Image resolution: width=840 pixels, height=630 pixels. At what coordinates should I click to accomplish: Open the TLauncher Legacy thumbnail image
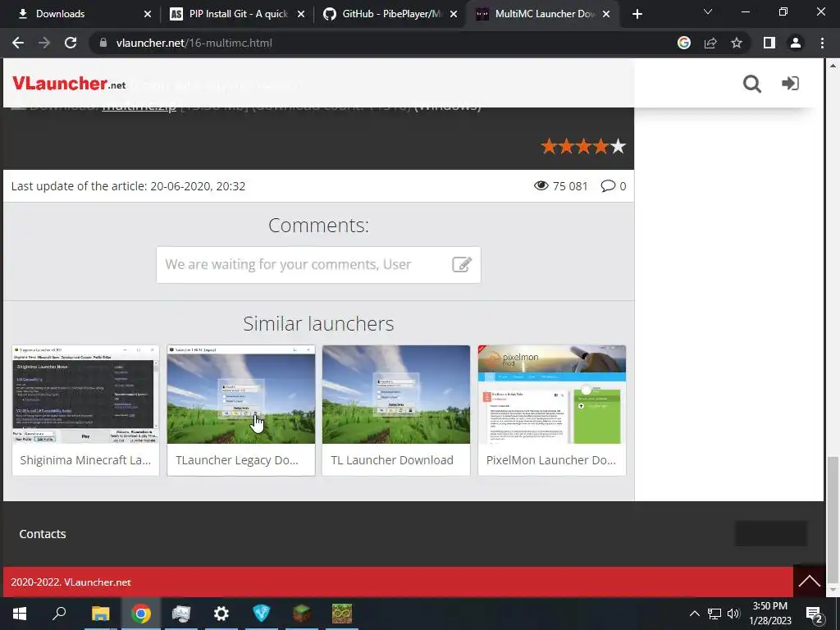[x=241, y=395]
